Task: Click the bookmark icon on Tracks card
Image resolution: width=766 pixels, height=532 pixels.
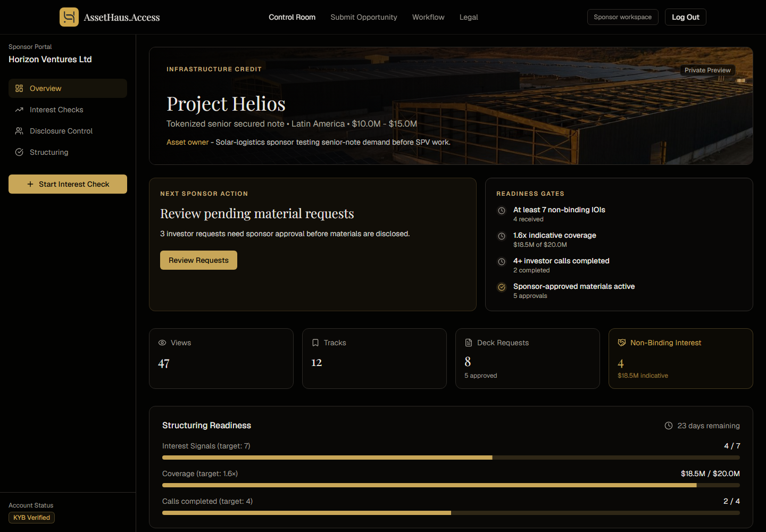Action: 315,343
